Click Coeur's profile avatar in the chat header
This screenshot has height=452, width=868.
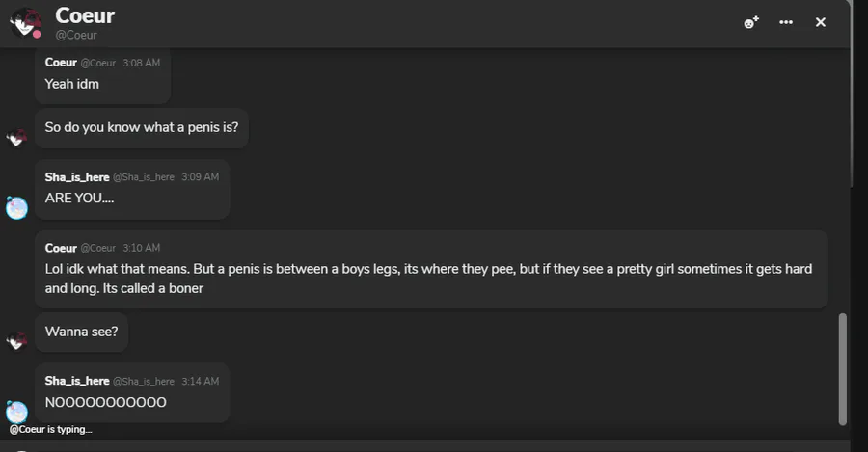(x=24, y=22)
